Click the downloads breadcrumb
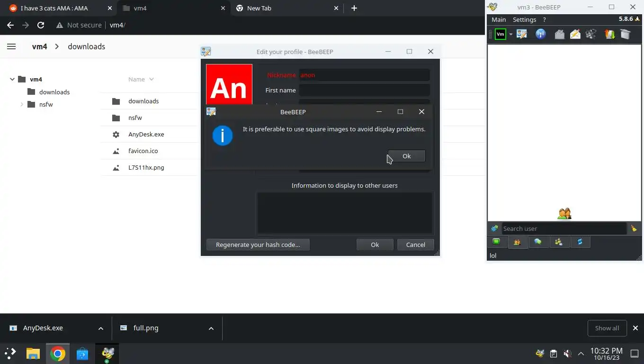The width and height of the screenshot is (644, 364). pyautogui.click(x=86, y=46)
